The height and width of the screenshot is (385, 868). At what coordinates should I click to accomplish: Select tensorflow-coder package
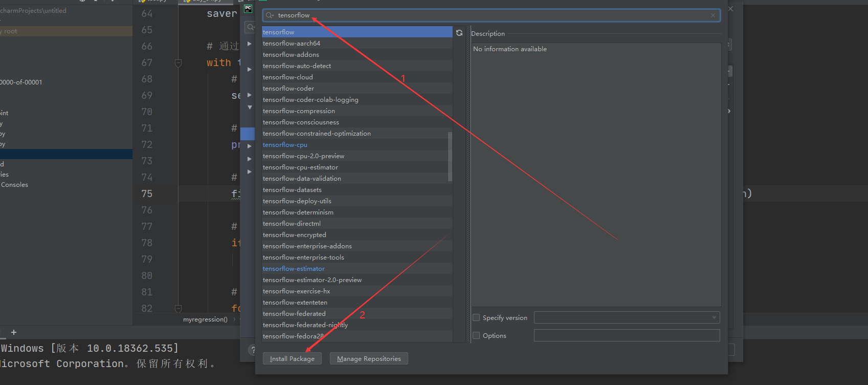click(x=357, y=88)
